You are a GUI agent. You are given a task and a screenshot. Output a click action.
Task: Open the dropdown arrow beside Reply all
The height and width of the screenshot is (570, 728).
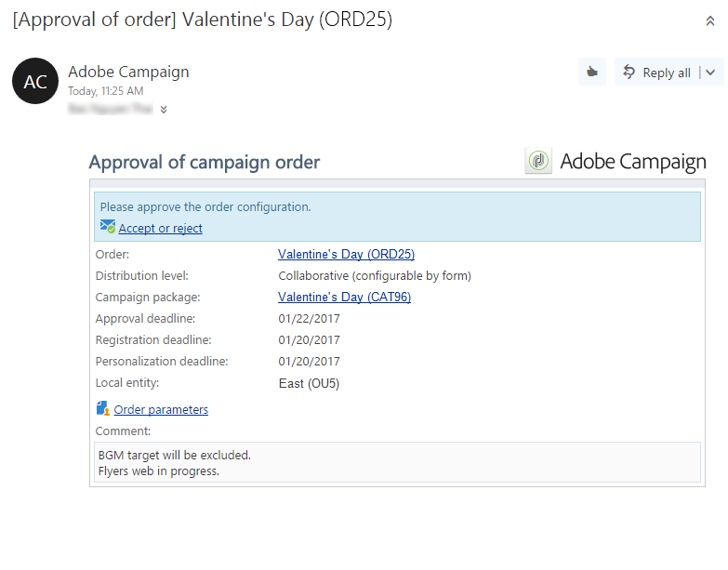tap(711, 73)
